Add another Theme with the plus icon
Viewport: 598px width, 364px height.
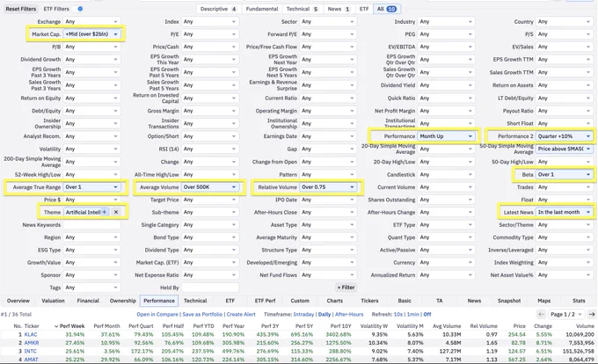pyautogui.click(x=104, y=212)
